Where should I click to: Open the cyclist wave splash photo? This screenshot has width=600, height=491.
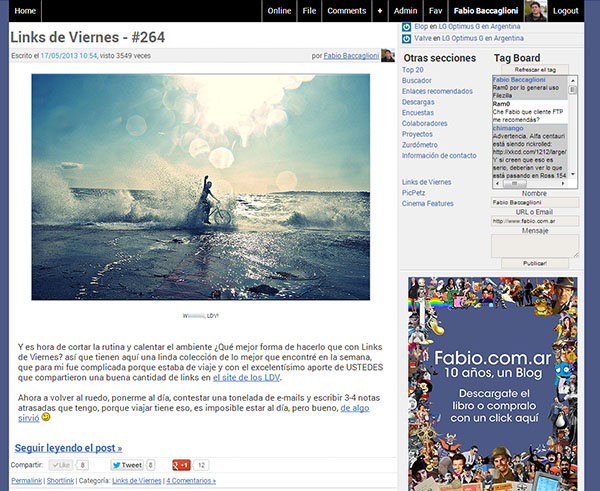pos(201,187)
